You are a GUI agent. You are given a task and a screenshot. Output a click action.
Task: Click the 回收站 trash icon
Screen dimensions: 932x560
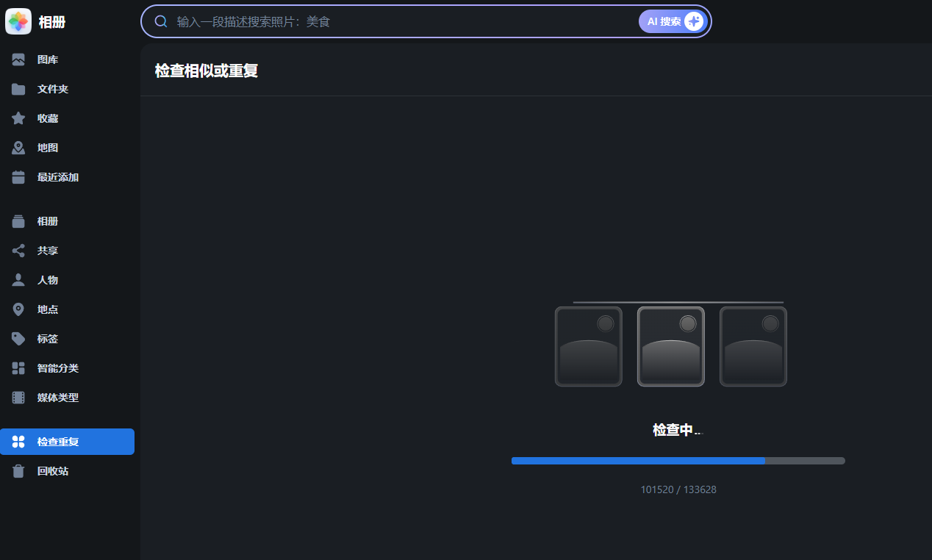click(x=18, y=471)
